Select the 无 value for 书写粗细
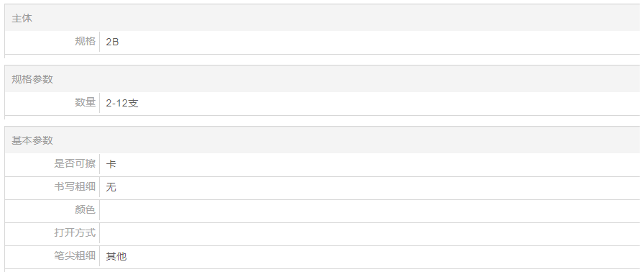This screenshot has width=644, height=272. coord(111,187)
